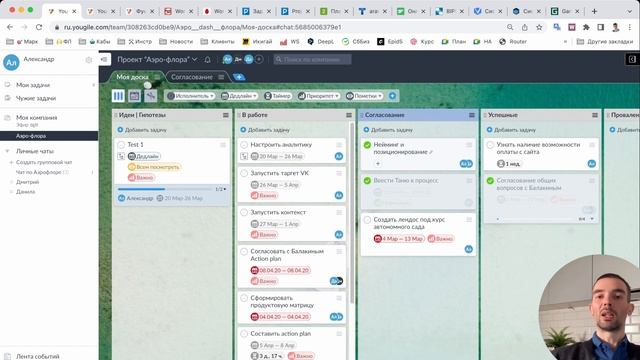Collapse the Личные чаты section
This screenshot has width=640, height=360.
(x=7, y=151)
